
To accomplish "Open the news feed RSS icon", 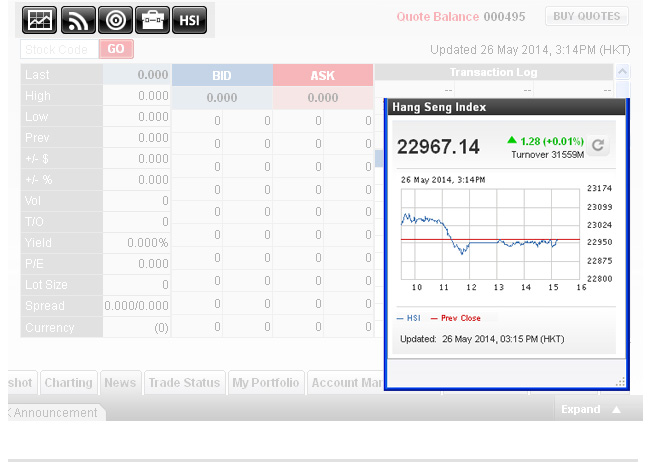I will [78, 20].
